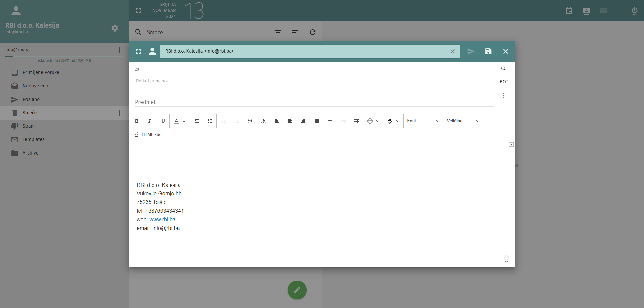Toggle underline formatting
The image size is (644, 308).
tap(163, 121)
